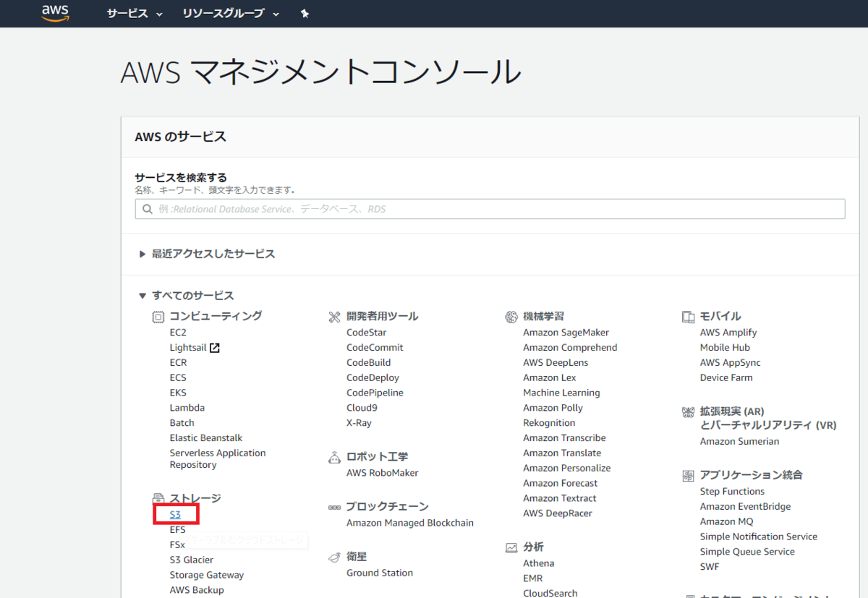Open Step Functions service
Image resolution: width=868 pixels, height=598 pixels.
click(x=732, y=492)
